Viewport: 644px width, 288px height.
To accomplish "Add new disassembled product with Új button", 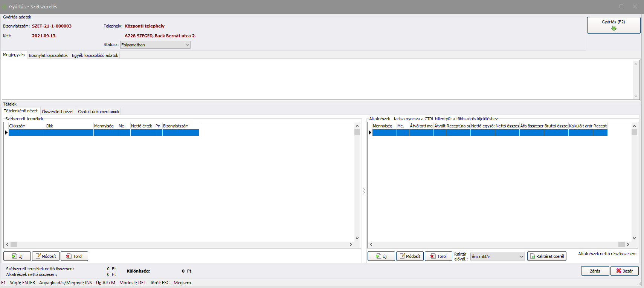I will pyautogui.click(x=17, y=256).
